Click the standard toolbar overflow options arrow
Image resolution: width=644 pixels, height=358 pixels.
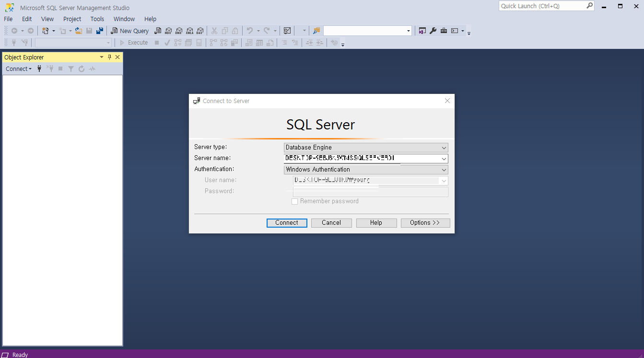[469, 33]
